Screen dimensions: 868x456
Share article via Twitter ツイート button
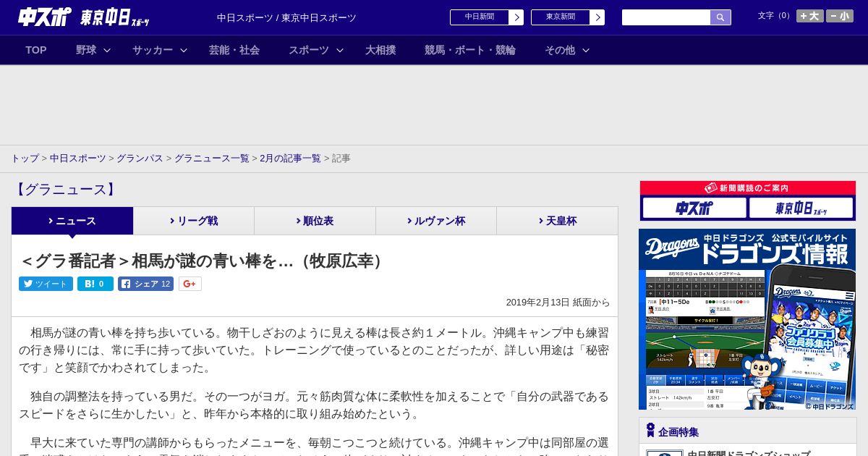[46, 284]
